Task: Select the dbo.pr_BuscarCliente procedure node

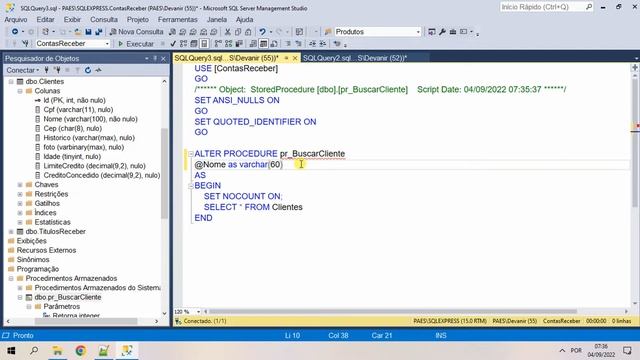Action: tap(68, 297)
